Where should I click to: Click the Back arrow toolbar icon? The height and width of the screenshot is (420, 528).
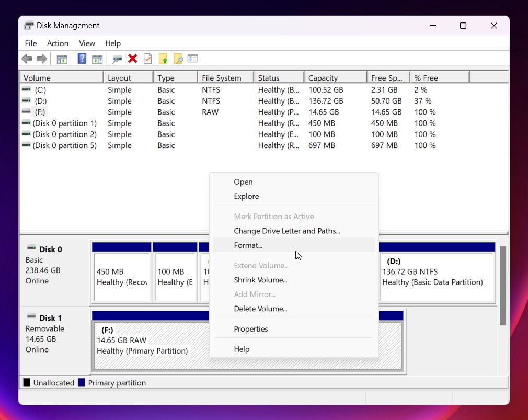pos(27,59)
